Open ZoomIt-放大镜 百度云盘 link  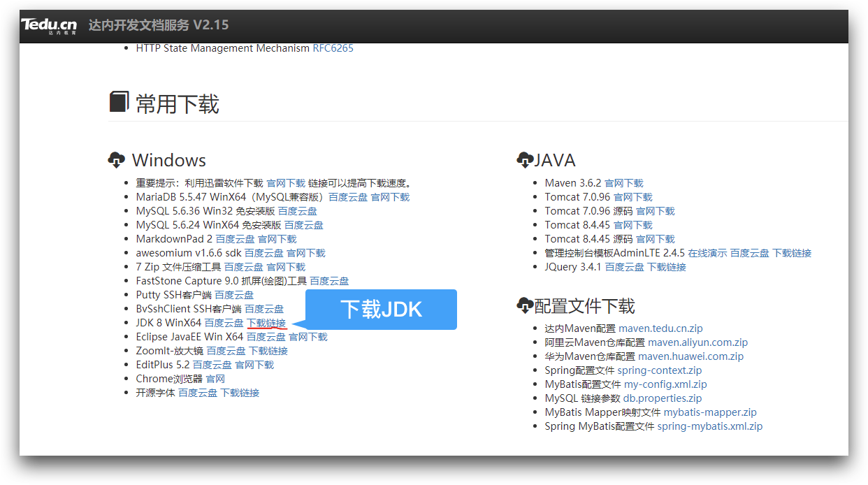(226, 351)
